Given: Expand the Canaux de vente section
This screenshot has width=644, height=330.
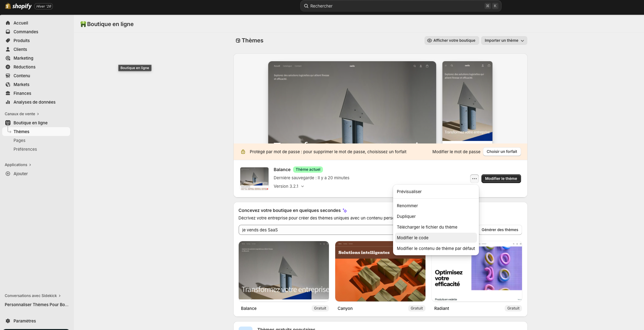Looking at the screenshot, I should pyautogui.click(x=19, y=114).
